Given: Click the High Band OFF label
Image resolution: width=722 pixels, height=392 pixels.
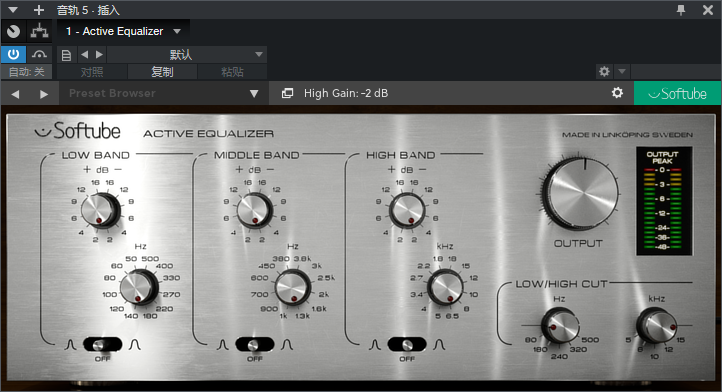Looking at the screenshot, I should (407, 359).
